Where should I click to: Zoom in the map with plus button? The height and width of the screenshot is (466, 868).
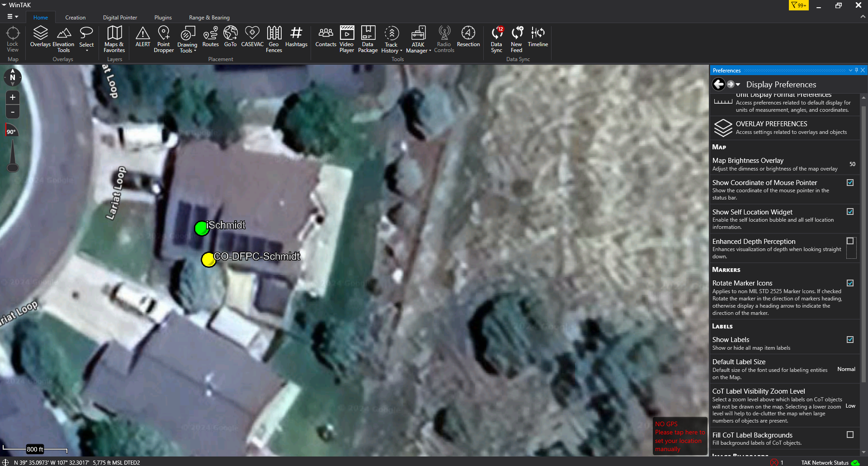pos(13,97)
